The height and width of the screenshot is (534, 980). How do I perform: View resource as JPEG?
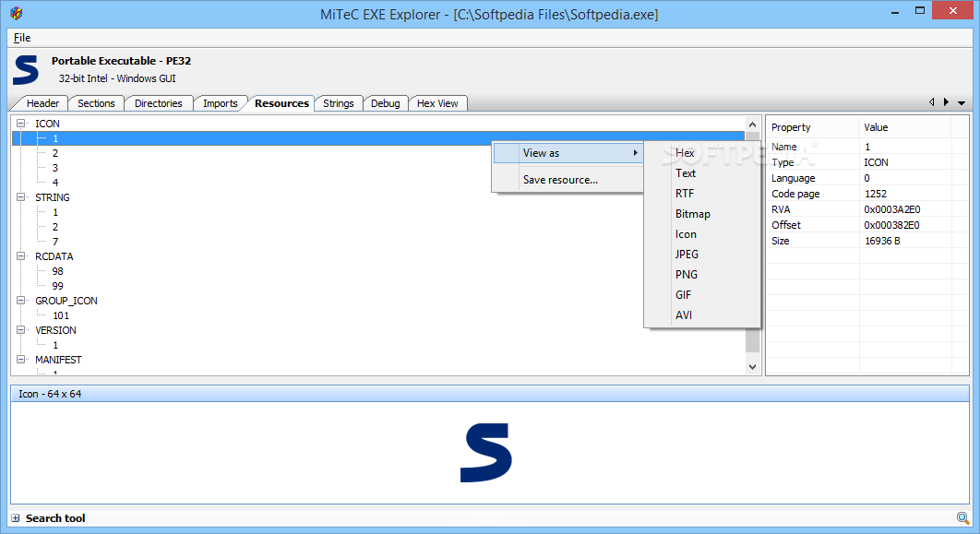(702, 255)
